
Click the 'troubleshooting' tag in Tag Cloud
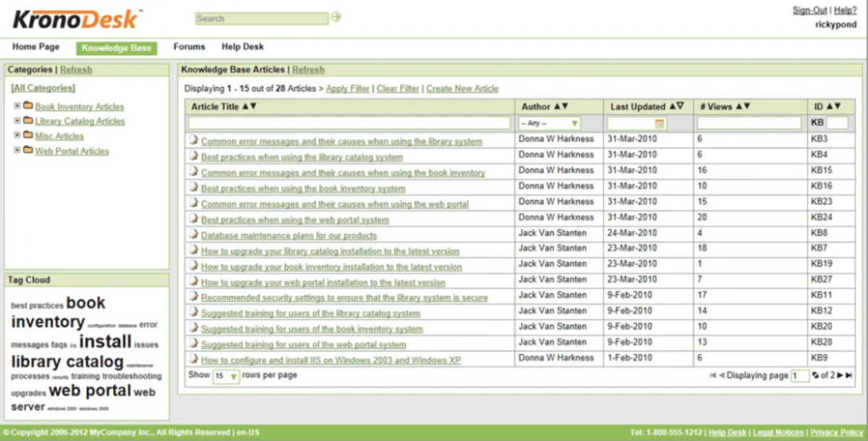132,377
